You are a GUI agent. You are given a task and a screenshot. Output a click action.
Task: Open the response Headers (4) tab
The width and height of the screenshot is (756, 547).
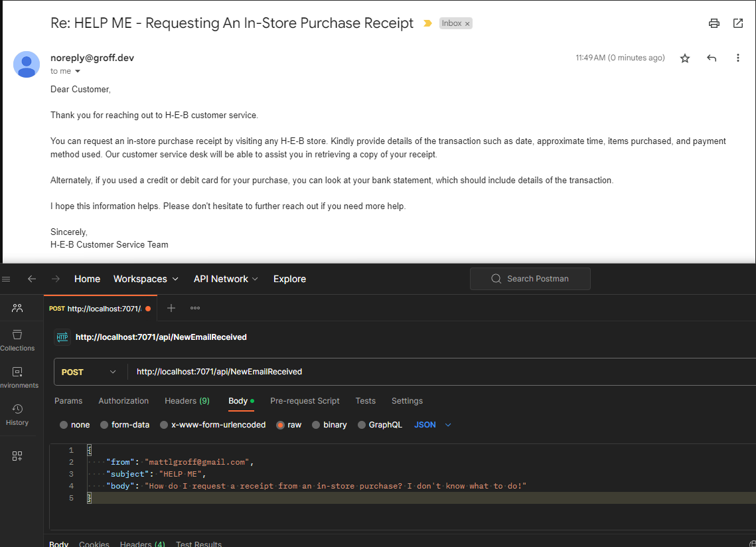(142, 544)
